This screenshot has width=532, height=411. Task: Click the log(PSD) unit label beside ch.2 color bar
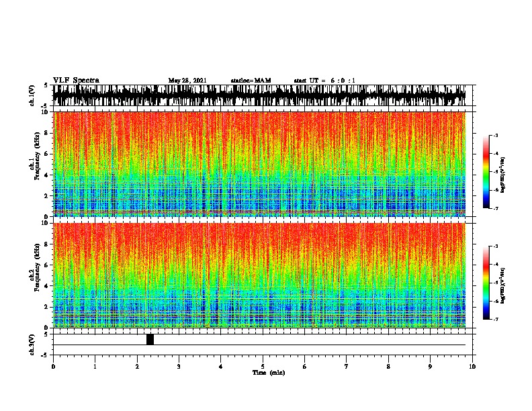503,285
